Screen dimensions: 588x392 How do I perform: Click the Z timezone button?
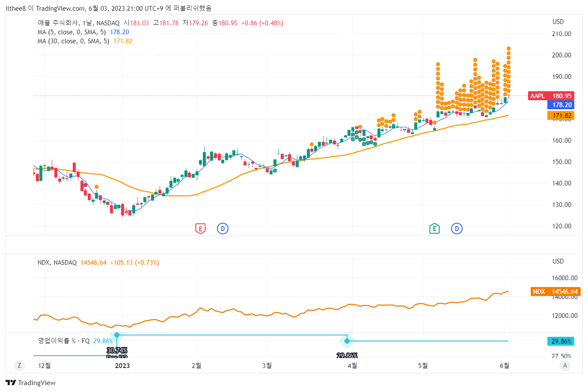pos(19,365)
